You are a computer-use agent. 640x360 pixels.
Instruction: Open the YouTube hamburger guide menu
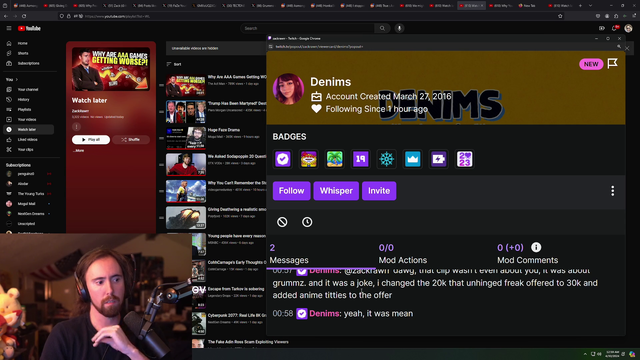(x=9, y=28)
